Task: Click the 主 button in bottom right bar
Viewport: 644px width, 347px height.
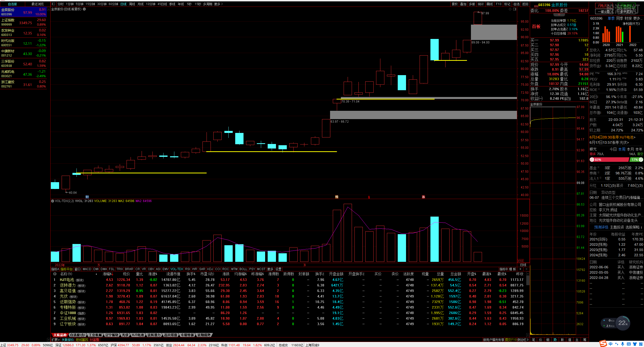Action: 577,340
